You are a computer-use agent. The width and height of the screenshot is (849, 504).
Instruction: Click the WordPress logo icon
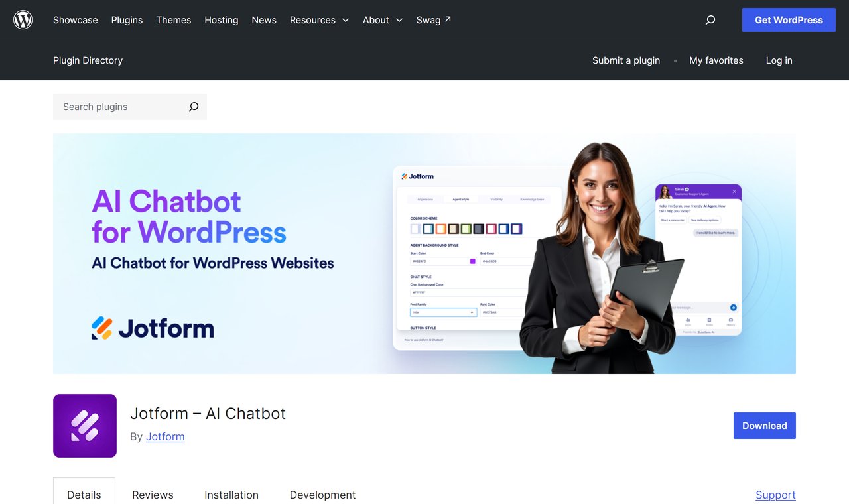coord(23,20)
